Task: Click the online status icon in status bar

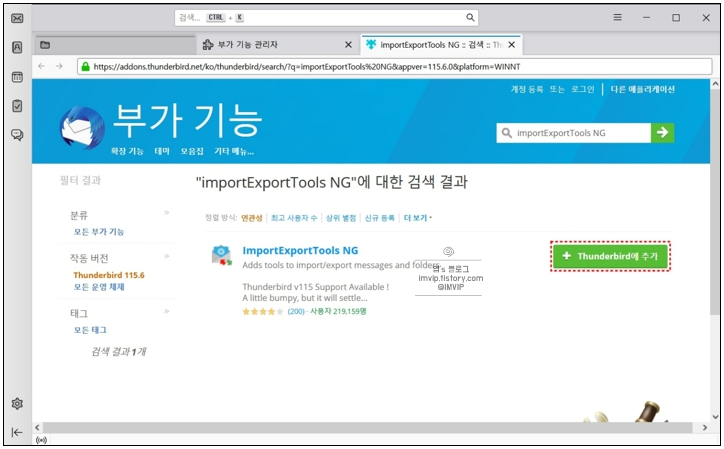Action: point(41,440)
